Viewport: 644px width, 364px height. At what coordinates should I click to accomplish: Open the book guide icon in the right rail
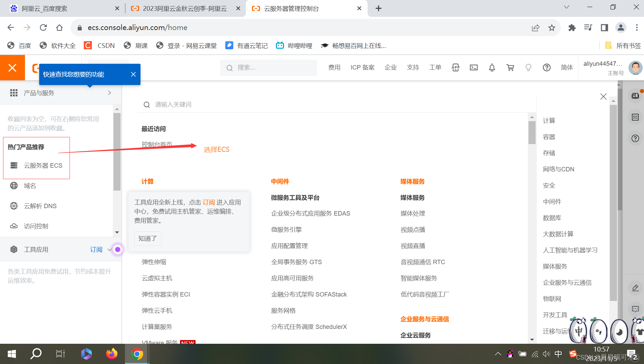(635, 96)
